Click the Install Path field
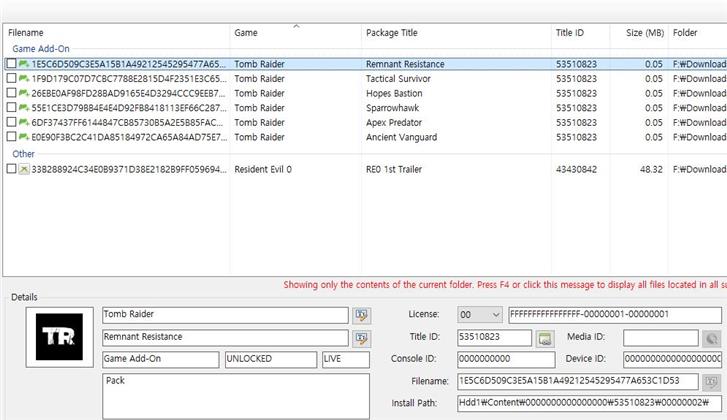The height and width of the screenshot is (420, 727). point(589,403)
